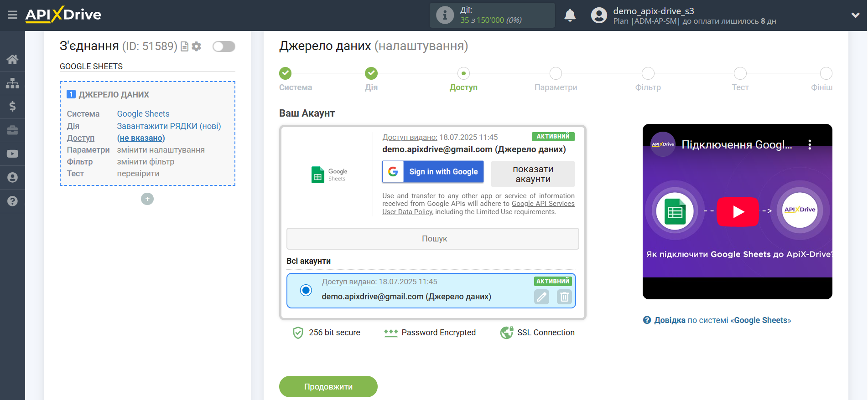Toggle the connection on/off switch
The image size is (868, 400).
click(224, 46)
